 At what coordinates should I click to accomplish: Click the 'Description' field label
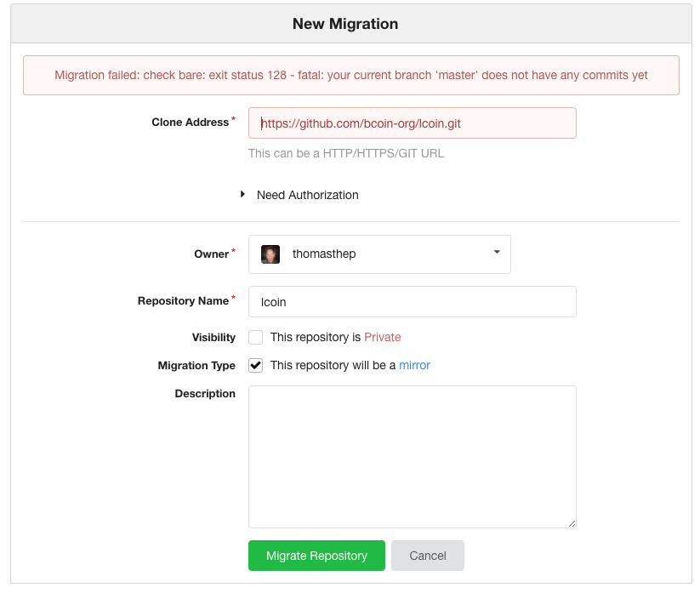(205, 393)
